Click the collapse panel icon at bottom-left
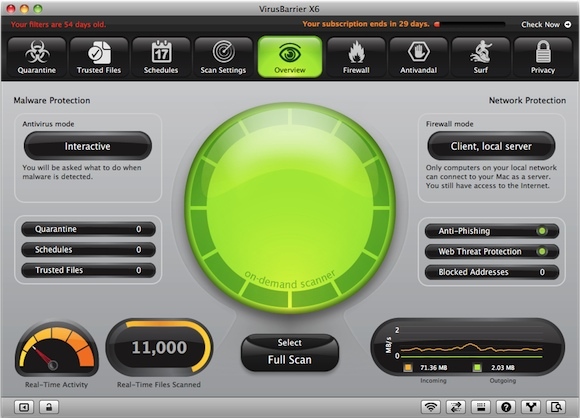Screen dimensions: 580x418 coord(24,407)
